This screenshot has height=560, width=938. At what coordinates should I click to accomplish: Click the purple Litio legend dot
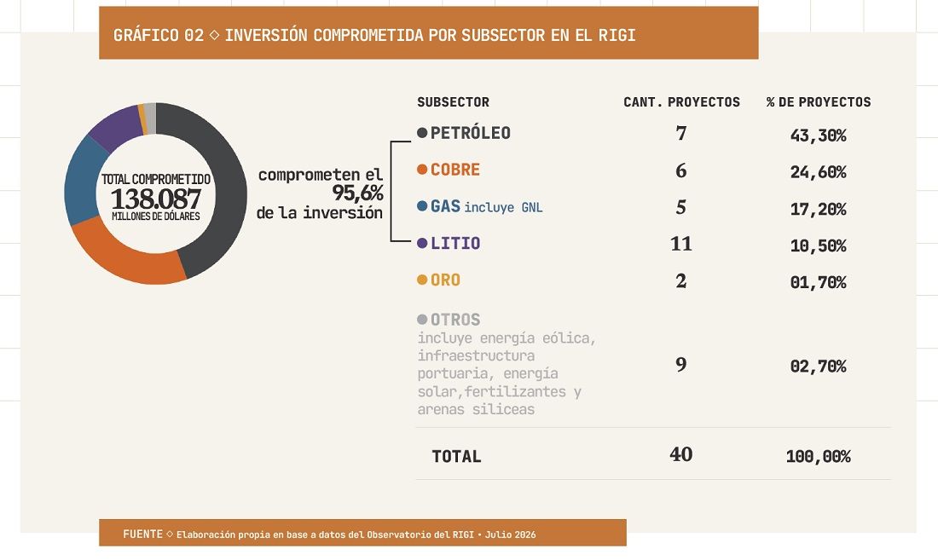[422, 243]
